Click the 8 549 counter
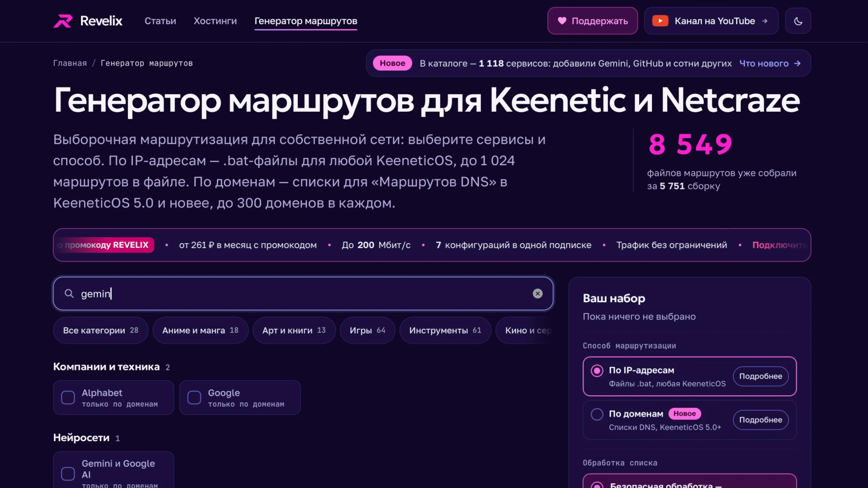The width and height of the screenshot is (868, 488). (690, 144)
